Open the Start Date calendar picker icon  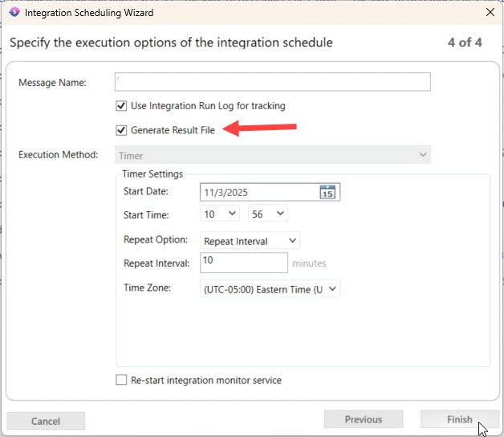(x=327, y=192)
